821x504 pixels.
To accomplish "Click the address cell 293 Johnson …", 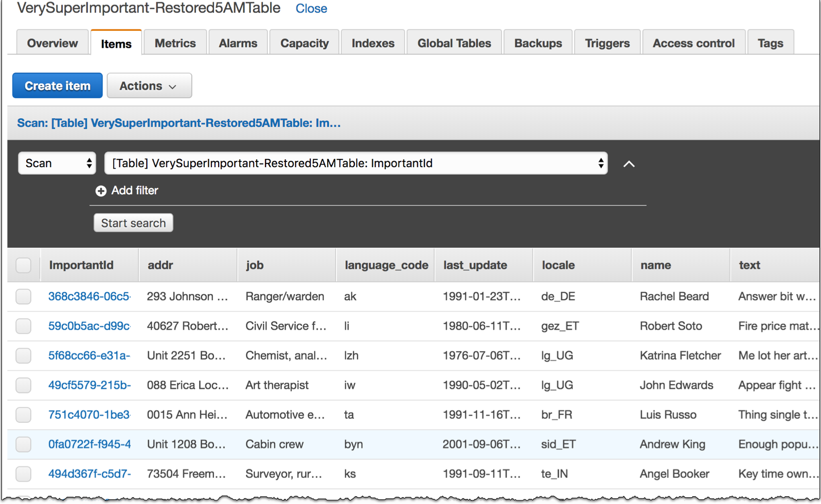I will tap(187, 296).
